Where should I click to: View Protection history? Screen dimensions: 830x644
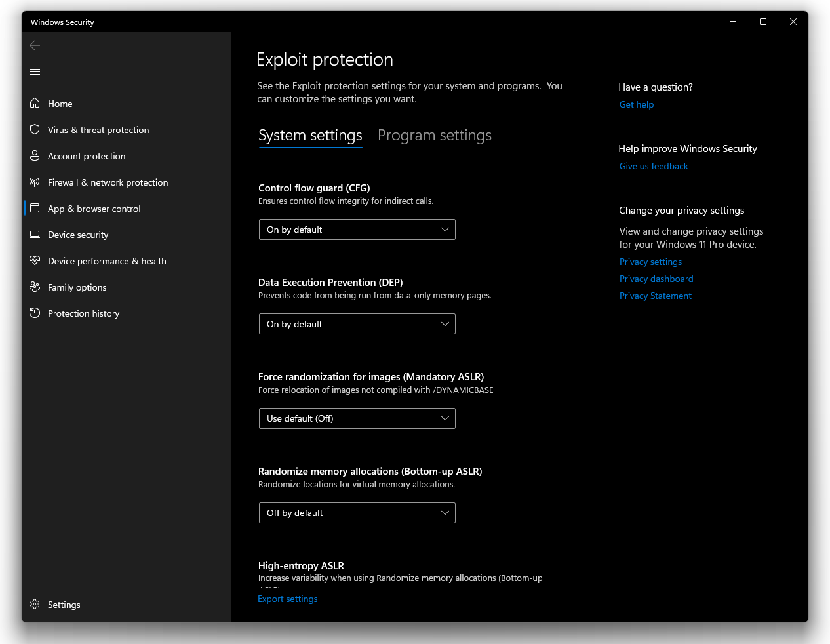click(x=83, y=313)
